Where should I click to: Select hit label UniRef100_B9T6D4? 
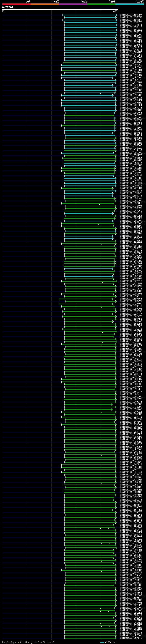pos(131,70)
